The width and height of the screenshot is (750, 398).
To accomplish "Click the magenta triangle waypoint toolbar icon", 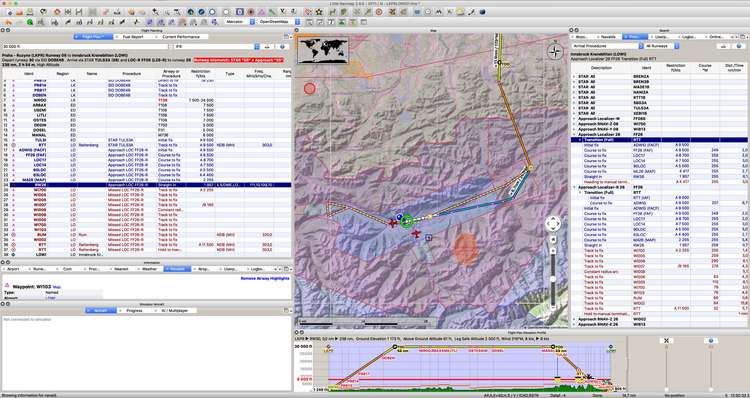I will pos(262,12).
